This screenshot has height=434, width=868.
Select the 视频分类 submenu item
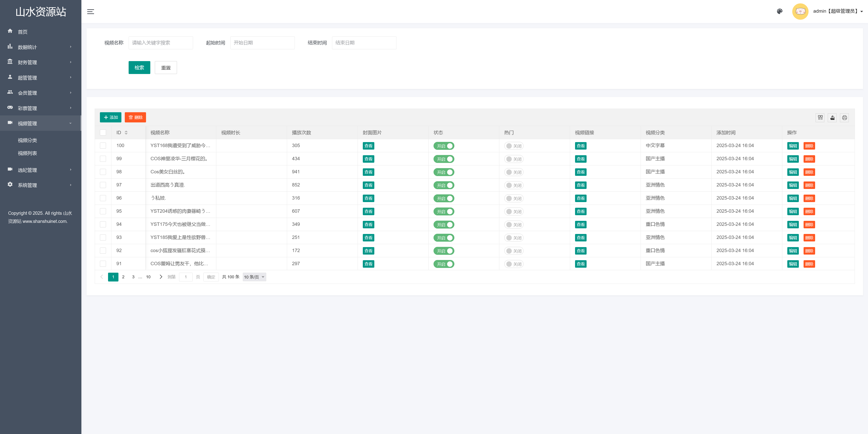[28, 140]
